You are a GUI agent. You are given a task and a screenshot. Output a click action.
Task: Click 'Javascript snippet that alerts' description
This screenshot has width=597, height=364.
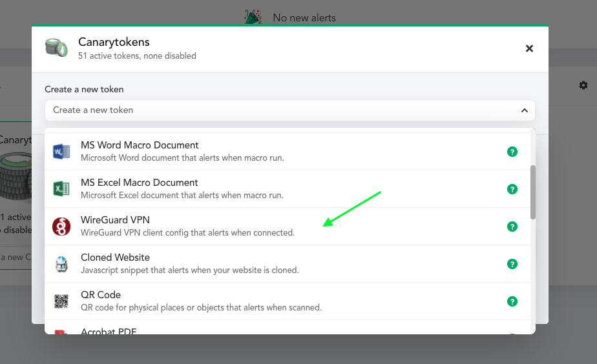click(189, 270)
